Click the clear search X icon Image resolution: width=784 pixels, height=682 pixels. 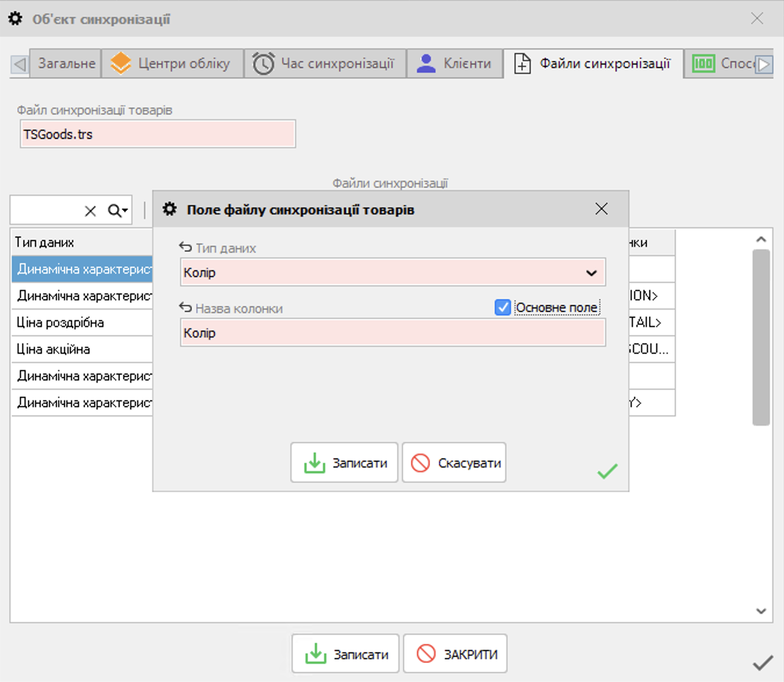[x=91, y=211]
